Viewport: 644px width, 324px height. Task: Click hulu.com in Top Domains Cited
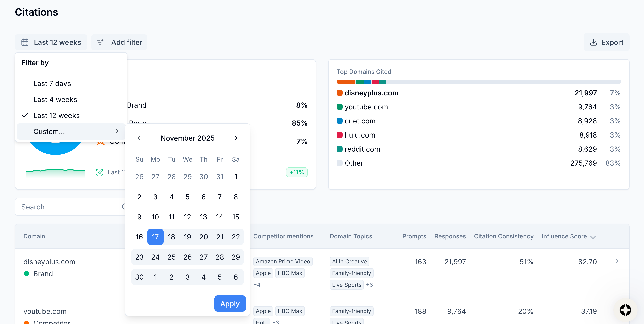360,135
